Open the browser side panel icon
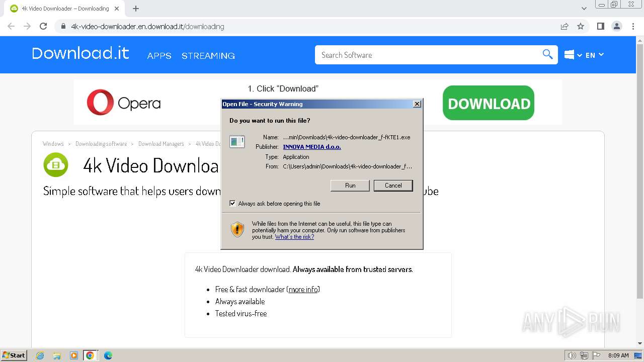 (600, 26)
